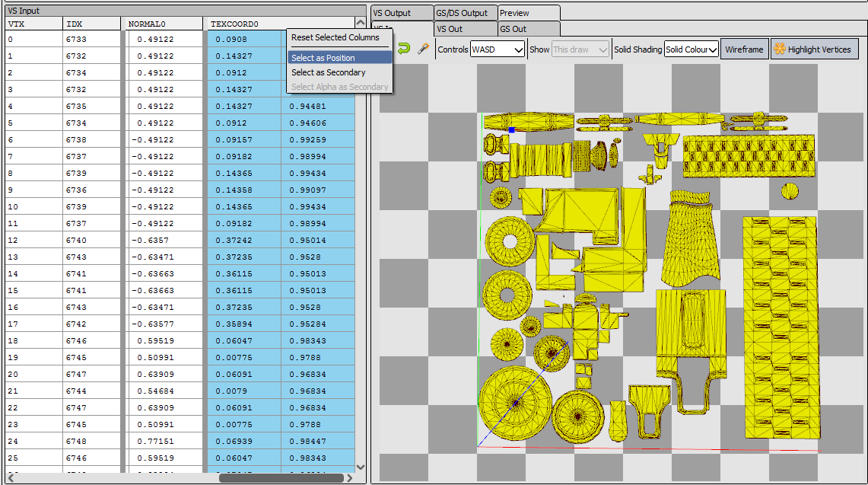Viewport: 868px width, 485px height.
Task: Open the GS/DS Output tab
Action: click(466, 12)
